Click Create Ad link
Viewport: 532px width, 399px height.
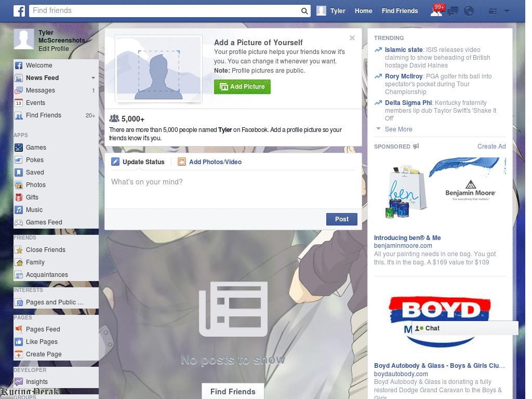(491, 147)
